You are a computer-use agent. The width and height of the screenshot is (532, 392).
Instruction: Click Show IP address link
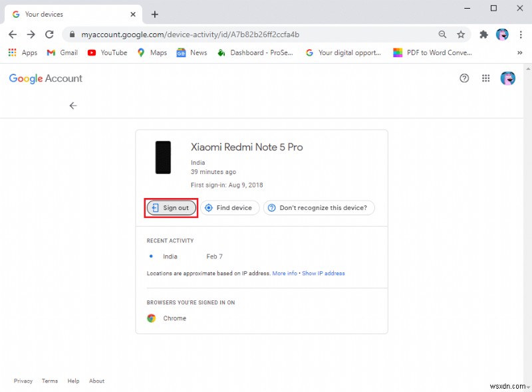(x=324, y=273)
